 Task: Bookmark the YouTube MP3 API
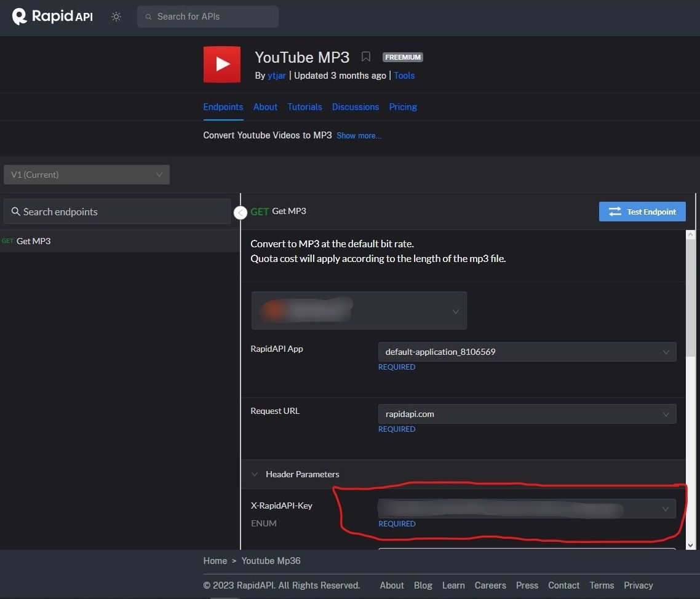click(x=366, y=57)
